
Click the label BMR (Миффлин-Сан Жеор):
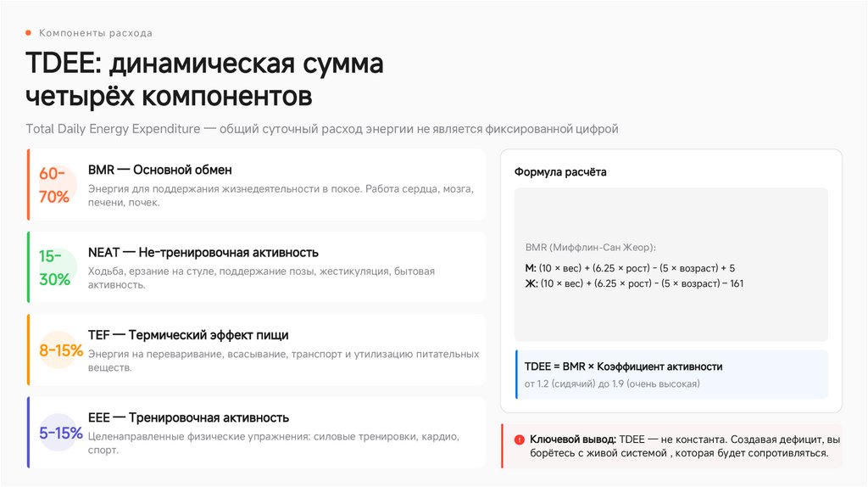pos(591,248)
